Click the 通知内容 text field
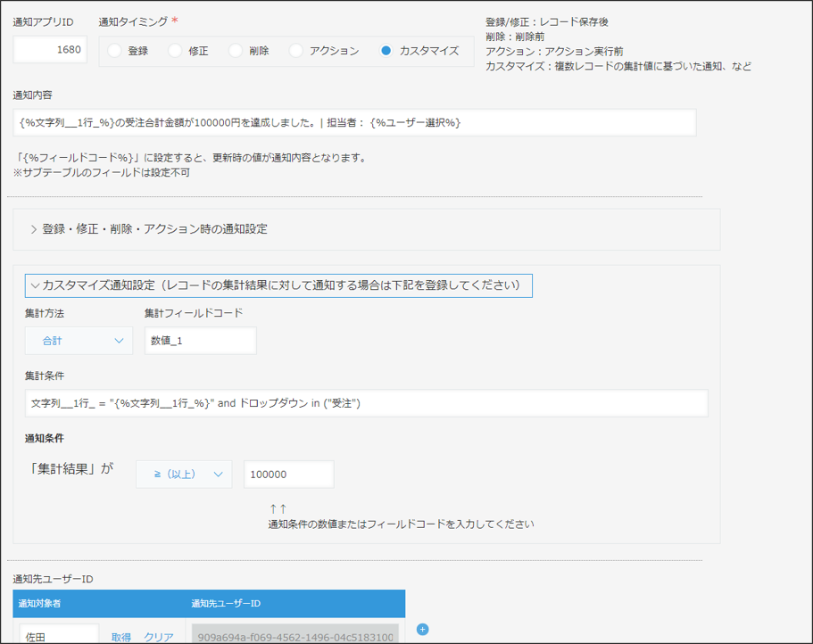 pos(354,123)
